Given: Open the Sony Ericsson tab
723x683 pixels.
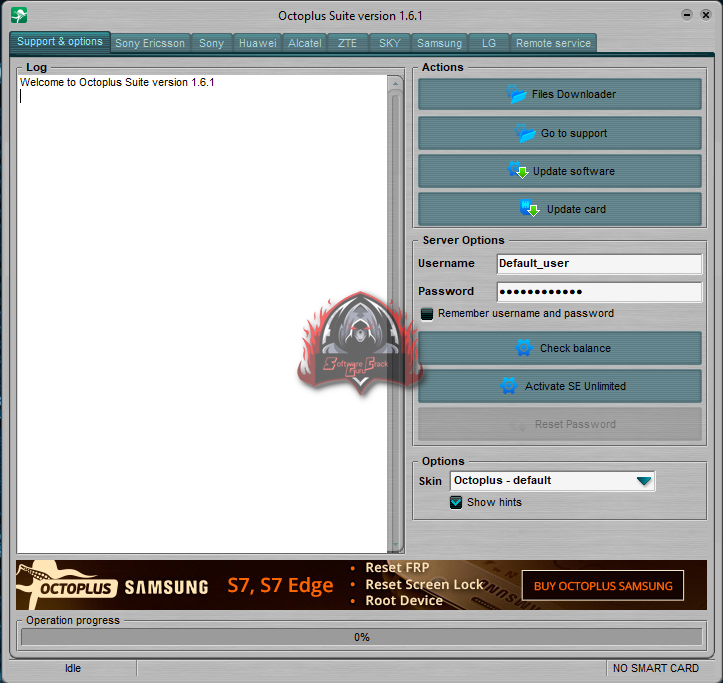Looking at the screenshot, I should coord(150,43).
